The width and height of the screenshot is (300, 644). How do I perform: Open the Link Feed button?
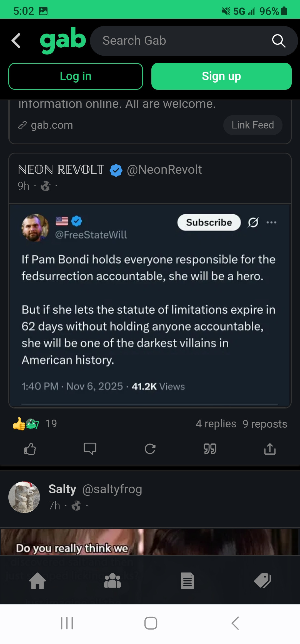253,125
